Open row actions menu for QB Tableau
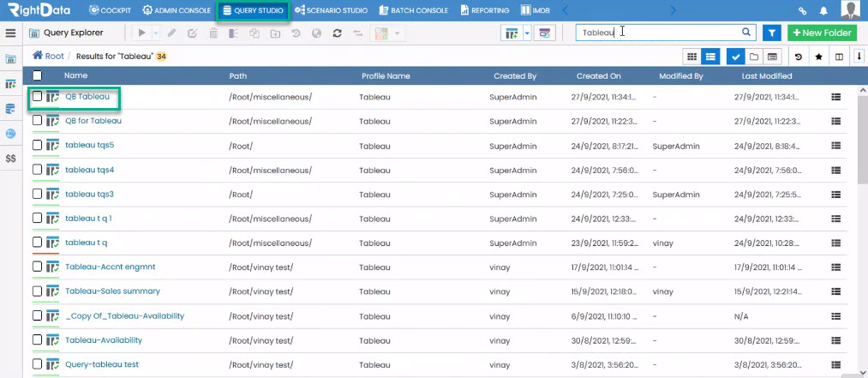The height and width of the screenshot is (378, 868). click(x=836, y=97)
